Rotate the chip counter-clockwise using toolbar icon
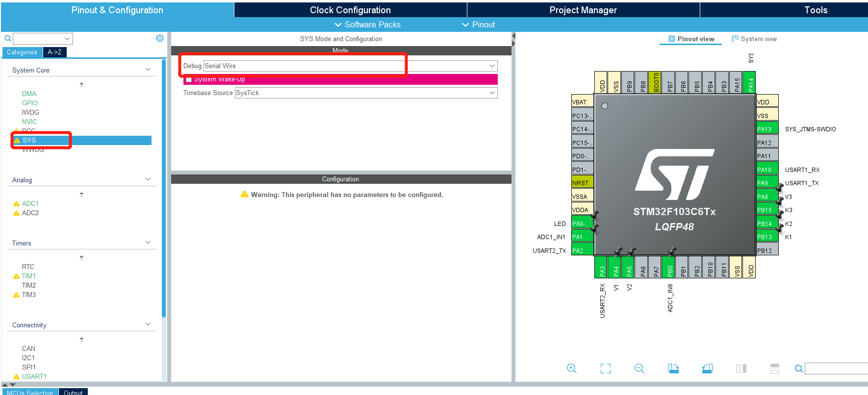The image size is (868, 395). [x=707, y=369]
